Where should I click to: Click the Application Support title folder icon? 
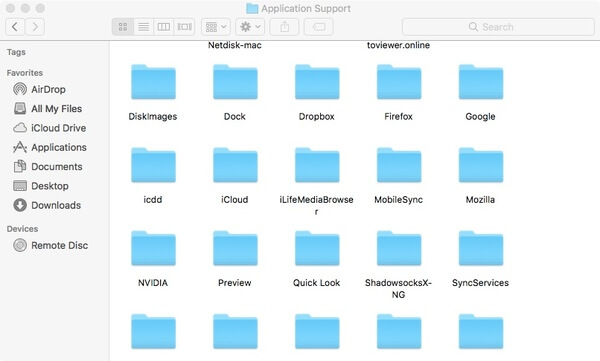252,8
